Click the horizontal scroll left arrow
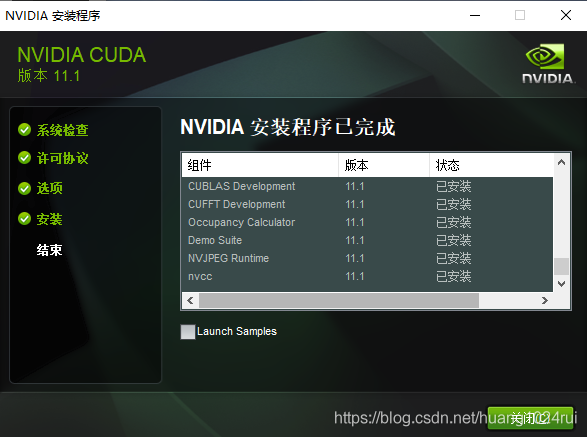 (x=190, y=300)
